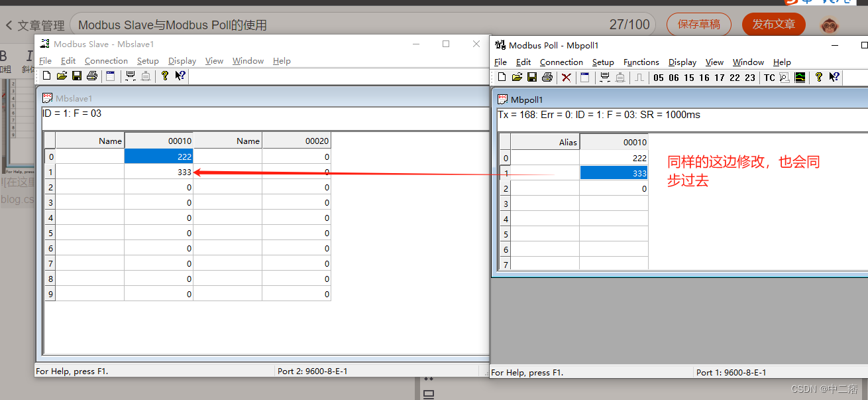Click Connect icon in Modbus Poll toolbar
This screenshot has width=868, height=400.
[605, 78]
